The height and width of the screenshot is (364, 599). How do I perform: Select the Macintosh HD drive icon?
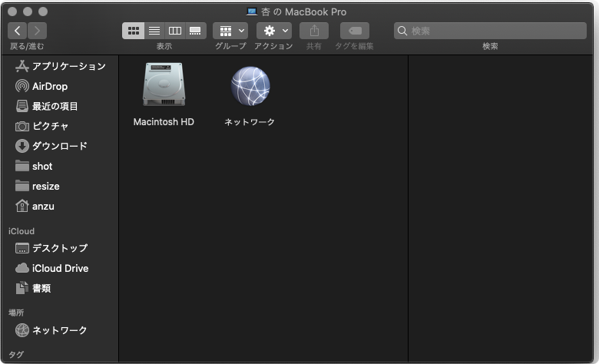(164, 84)
